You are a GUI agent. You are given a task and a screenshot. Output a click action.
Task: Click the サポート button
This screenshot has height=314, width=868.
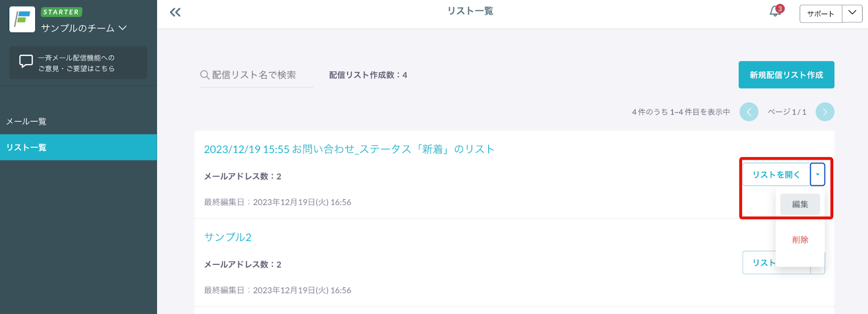click(821, 14)
